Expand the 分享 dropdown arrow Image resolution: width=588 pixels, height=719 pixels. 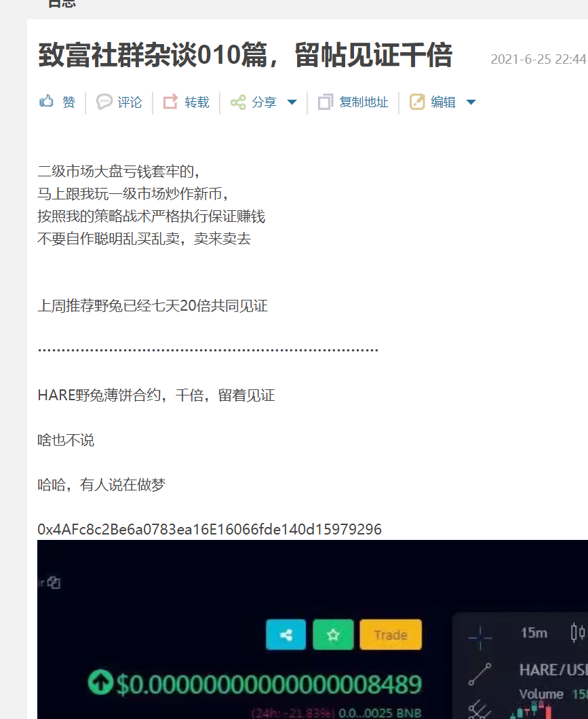(292, 102)
